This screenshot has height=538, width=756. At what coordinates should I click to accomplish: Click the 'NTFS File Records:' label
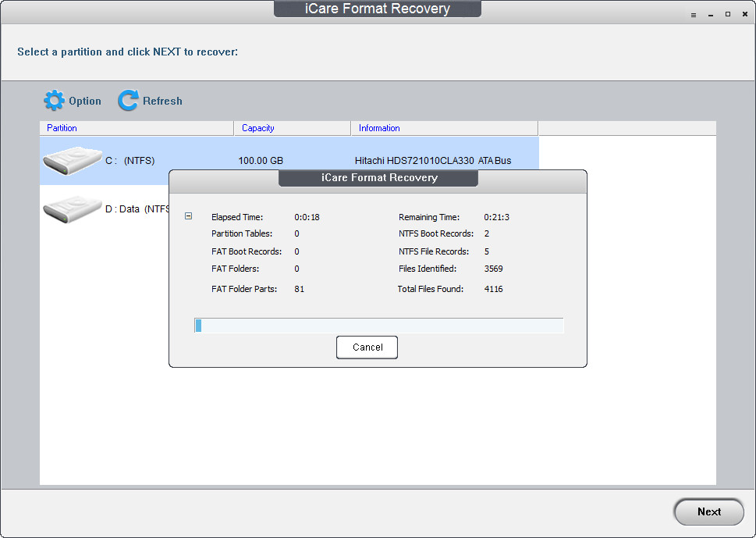coord(434,251)
